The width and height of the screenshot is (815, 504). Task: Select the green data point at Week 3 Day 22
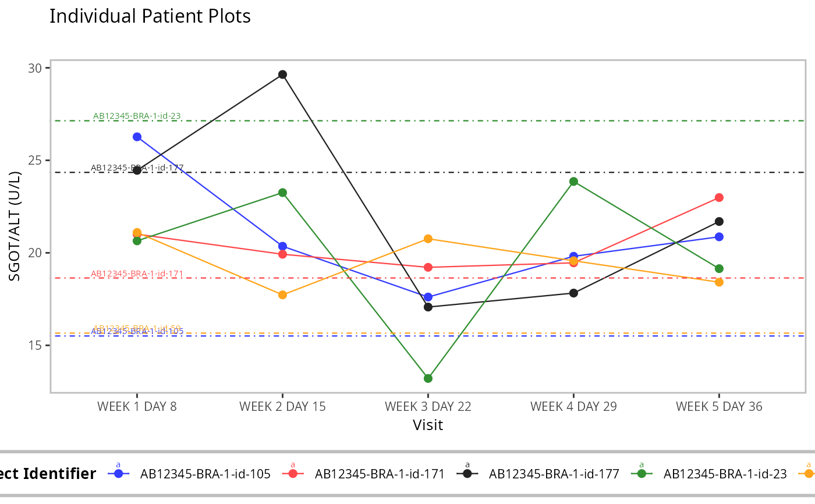coord(428,378)
